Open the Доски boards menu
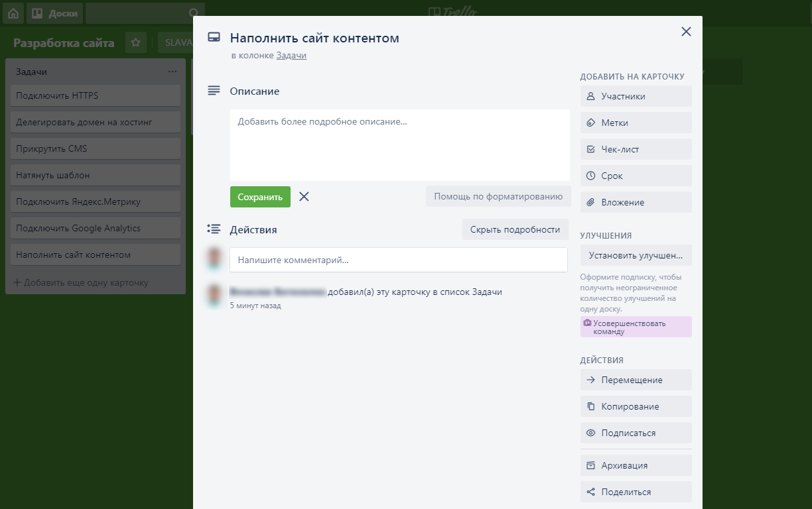This screenshot has height=509, width=812. pyautogui.click(x=54, y=13)
